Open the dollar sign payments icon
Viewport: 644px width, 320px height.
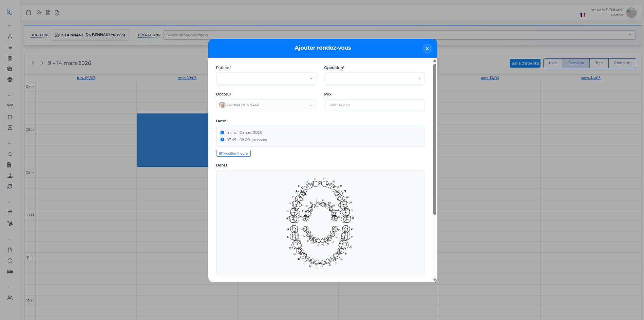pyautogui.click(x=10, y=154)
